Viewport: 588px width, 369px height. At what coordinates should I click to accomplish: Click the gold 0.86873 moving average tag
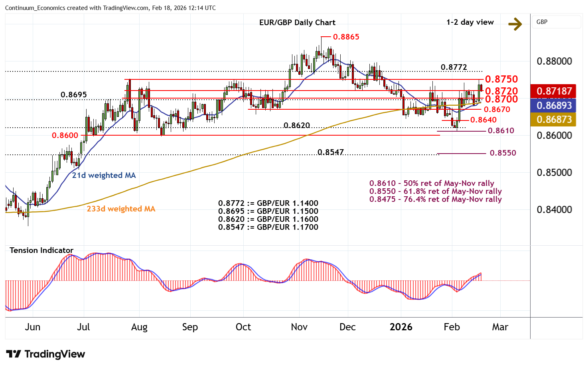pyautogui.click(x=554, y=119)
